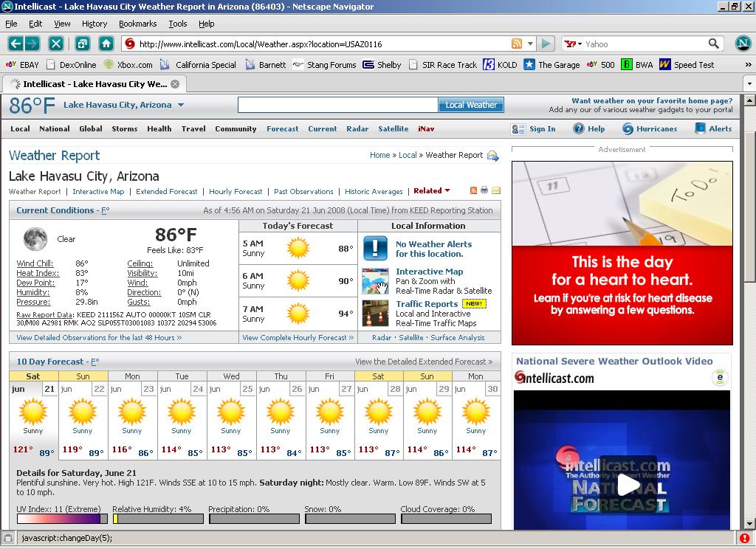Click the Local Weather search button

(x=471, y=105)
